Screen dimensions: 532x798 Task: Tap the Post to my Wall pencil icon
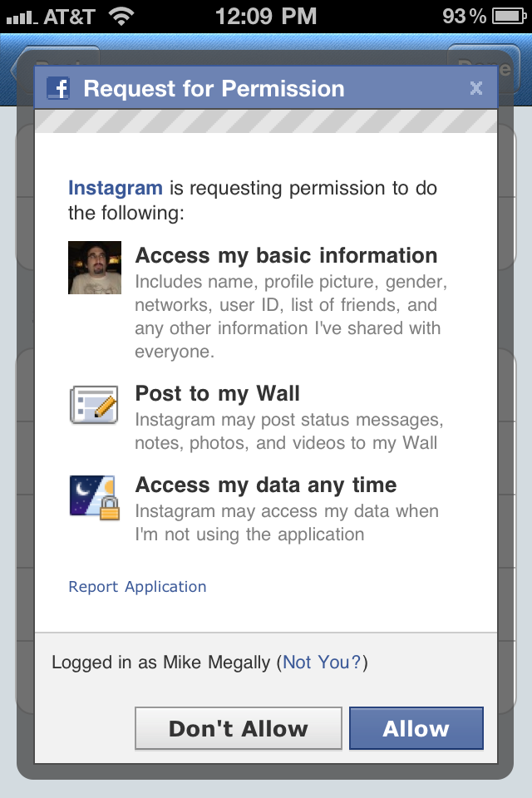click(x=94, y=405)
